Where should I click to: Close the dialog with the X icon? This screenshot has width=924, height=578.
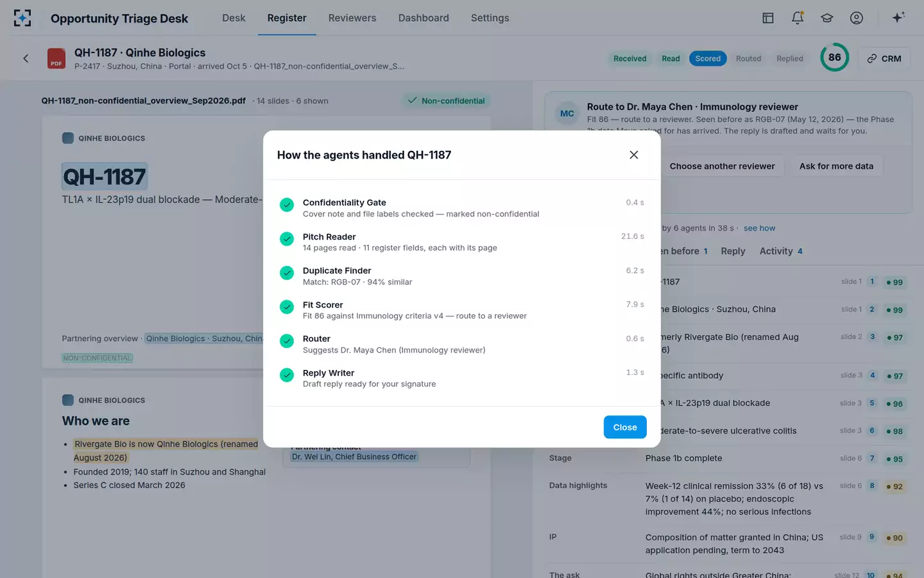634,155
